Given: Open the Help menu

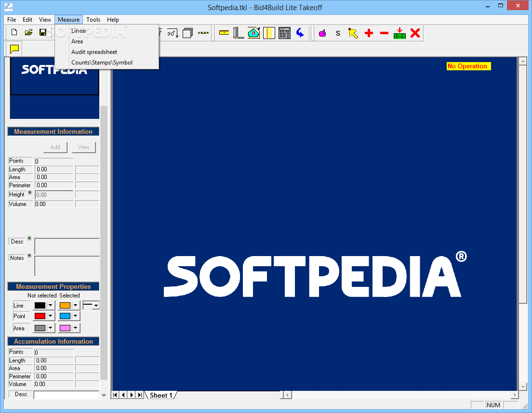Looking at the screenshot, I should 113,20.
